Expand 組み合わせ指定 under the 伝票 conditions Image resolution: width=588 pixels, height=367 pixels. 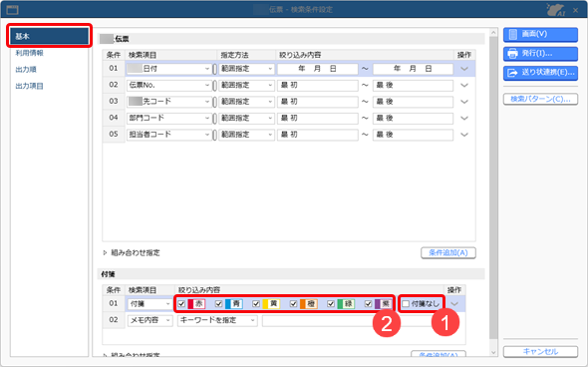coord(132,253)
